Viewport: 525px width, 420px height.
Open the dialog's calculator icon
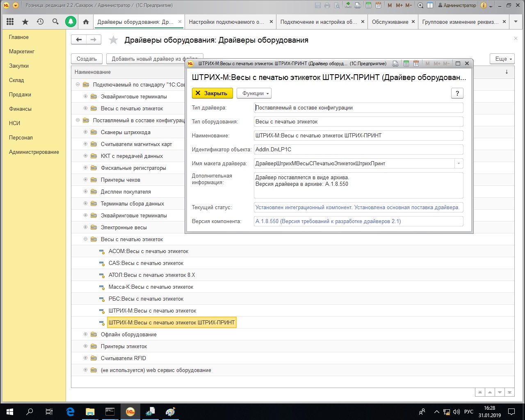(406, 64)
